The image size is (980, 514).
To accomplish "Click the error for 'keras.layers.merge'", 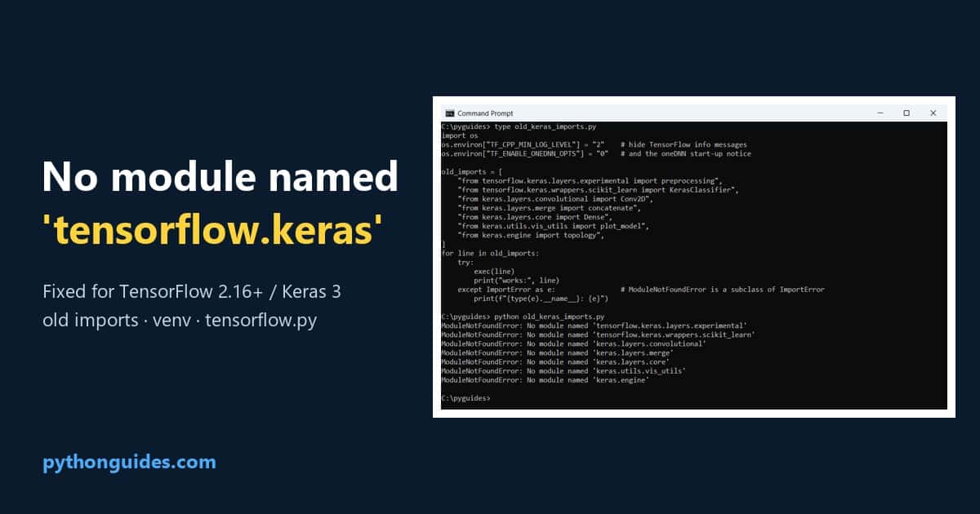I will [x=557, y=352].
